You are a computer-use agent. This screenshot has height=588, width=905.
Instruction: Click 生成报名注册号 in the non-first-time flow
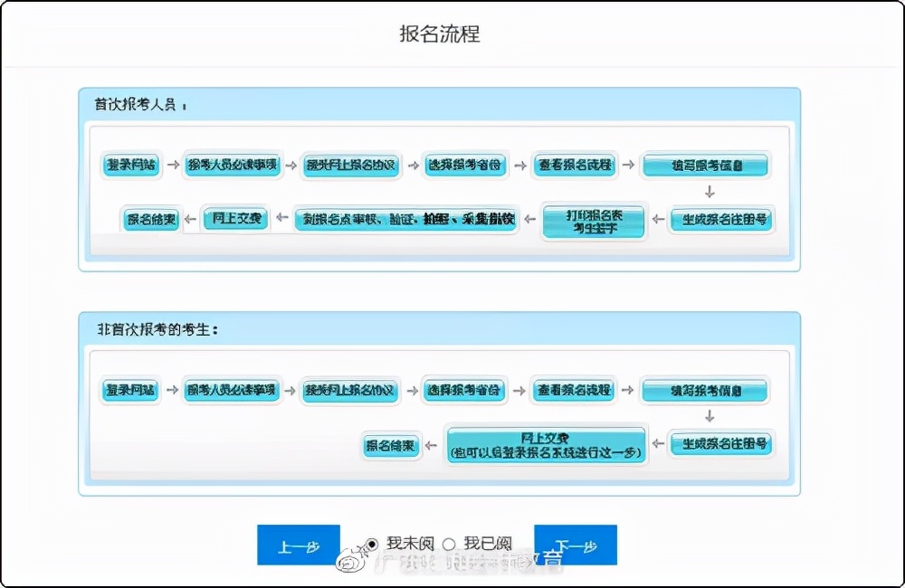(x=719, y=445)
